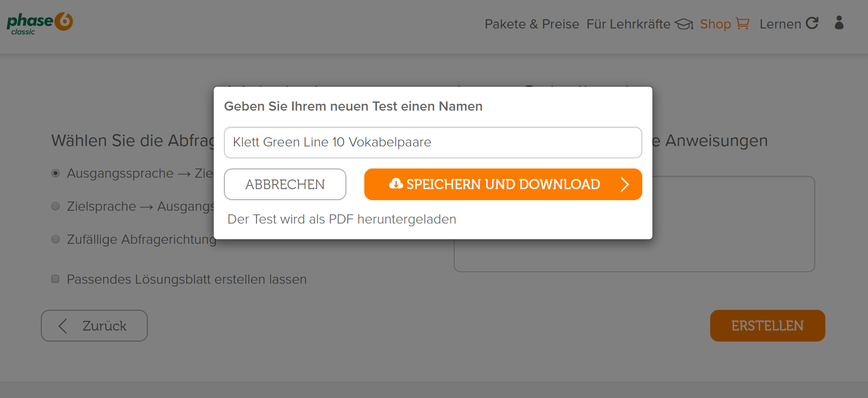
Task: Open Pakete & Preise menu item
Action: click(532, 24)
